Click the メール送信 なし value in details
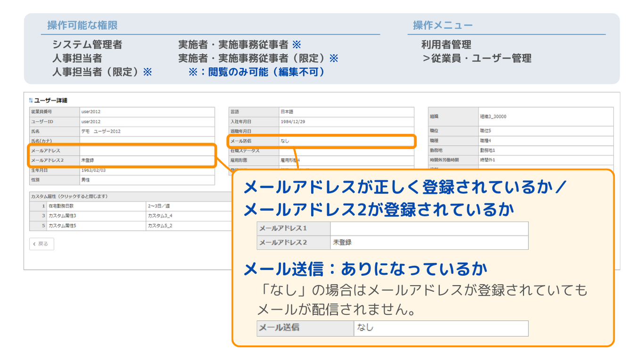Viewport: 644px width, 362px height. point(284,141)
